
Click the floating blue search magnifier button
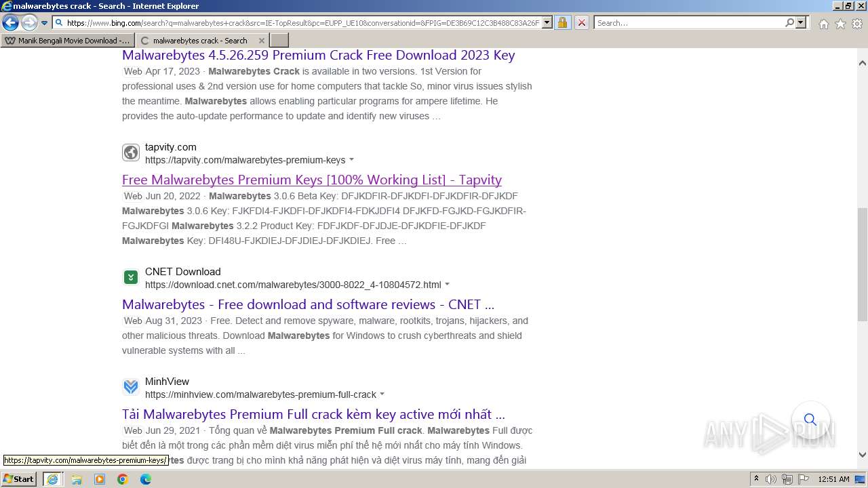point(810,420)
